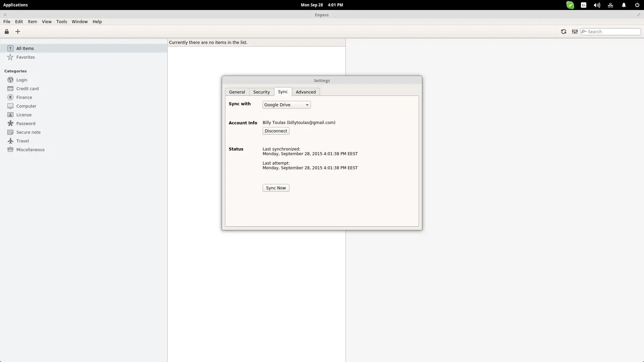Open Favorites in the sidebar

[84, 57]
